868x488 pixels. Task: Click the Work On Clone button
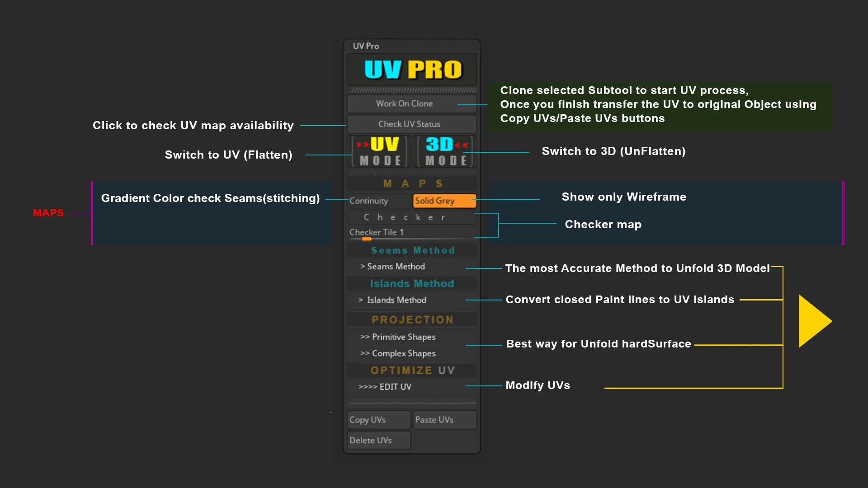point(411,103)
